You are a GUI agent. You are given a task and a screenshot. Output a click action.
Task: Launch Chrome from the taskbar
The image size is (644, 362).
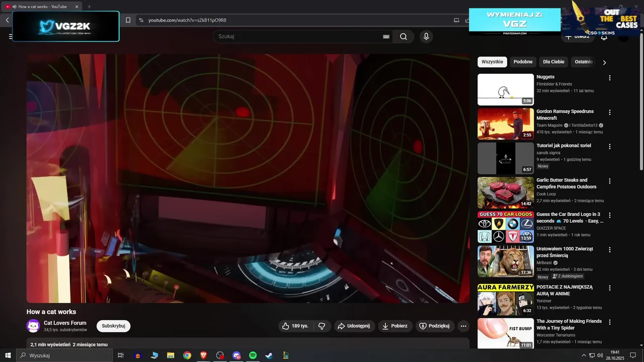(187, 355)
